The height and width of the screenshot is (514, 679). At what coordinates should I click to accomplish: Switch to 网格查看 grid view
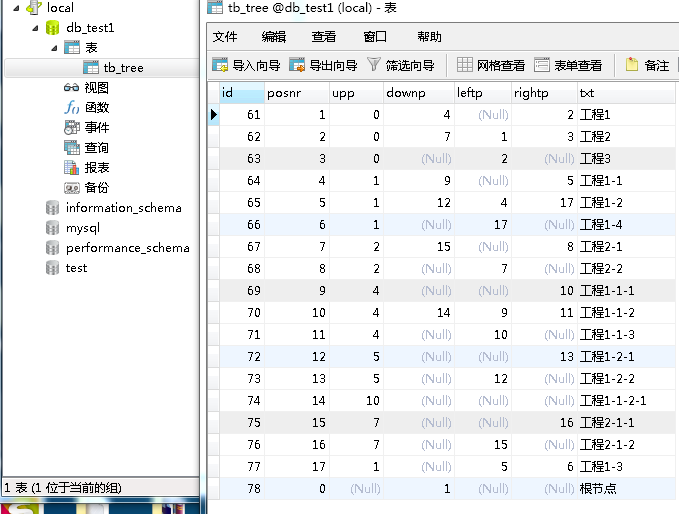pos(491,65)
